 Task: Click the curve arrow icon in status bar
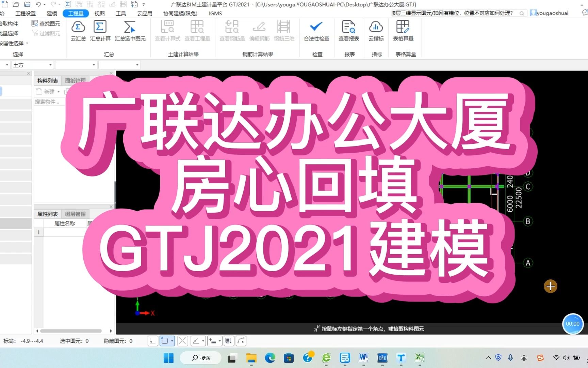tap(241, 341)
